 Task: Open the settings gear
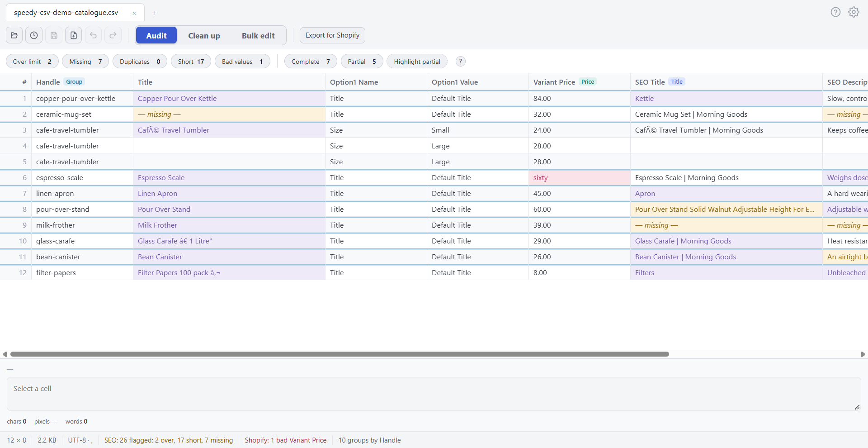click(x=854, y=12)
